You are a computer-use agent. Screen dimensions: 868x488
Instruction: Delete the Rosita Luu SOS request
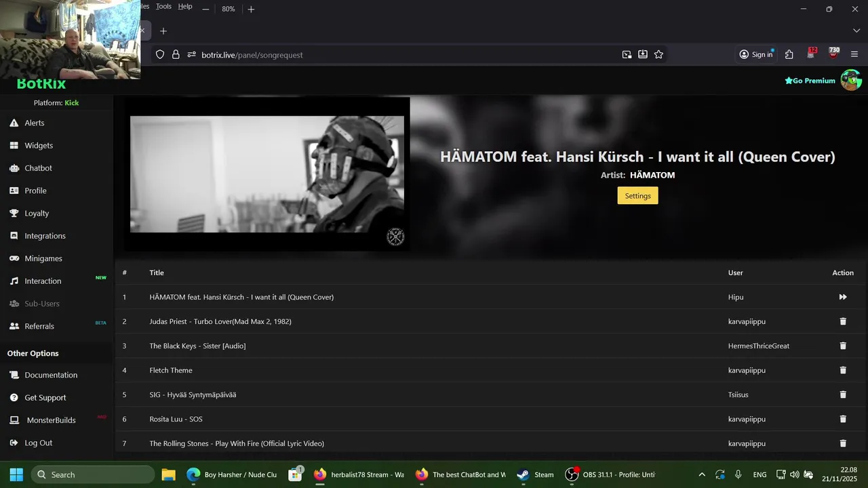coord(843,419)
